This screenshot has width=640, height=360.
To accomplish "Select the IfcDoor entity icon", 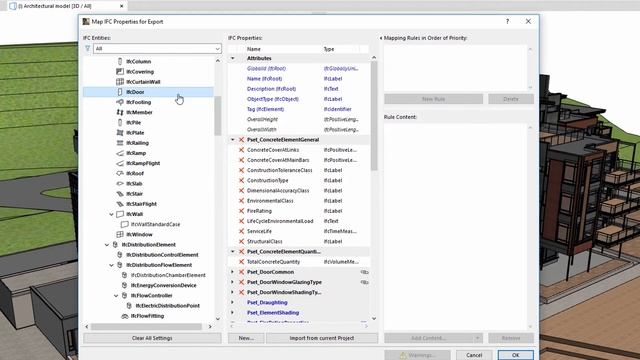I will pyautogui.click(x=120, y=92).
